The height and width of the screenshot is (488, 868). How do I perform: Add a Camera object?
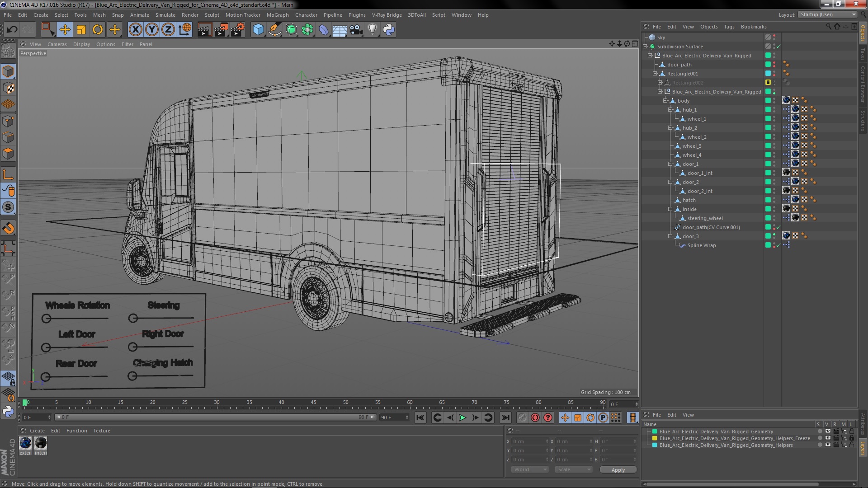tap(356, 30)
